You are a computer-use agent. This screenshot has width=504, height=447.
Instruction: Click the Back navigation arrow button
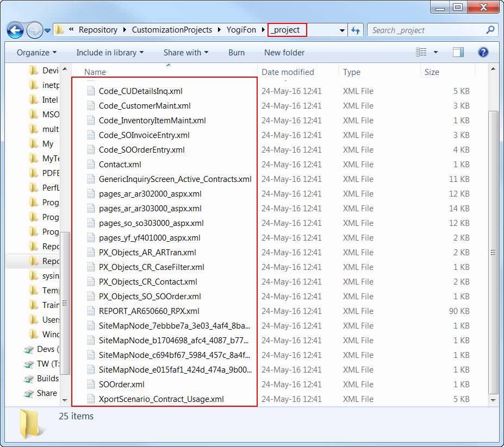pos(15,30)
